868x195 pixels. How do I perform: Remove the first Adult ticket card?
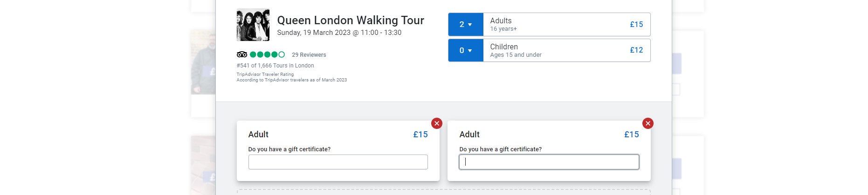coord(436,123)
